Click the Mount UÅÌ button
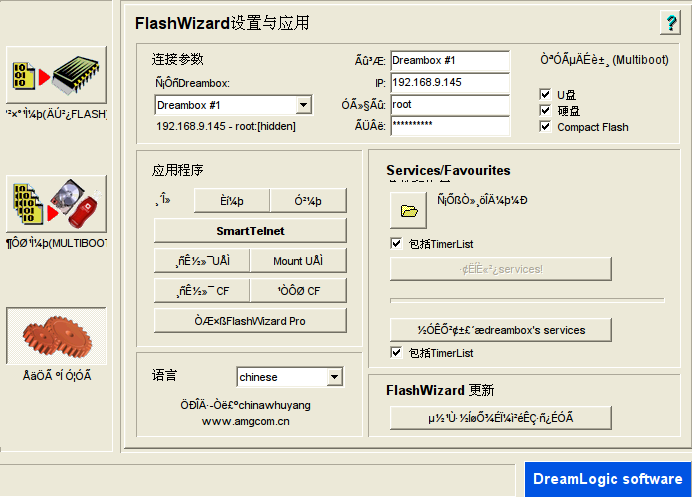Viewport: 692px width, 497px height. [x=298, y=261]
